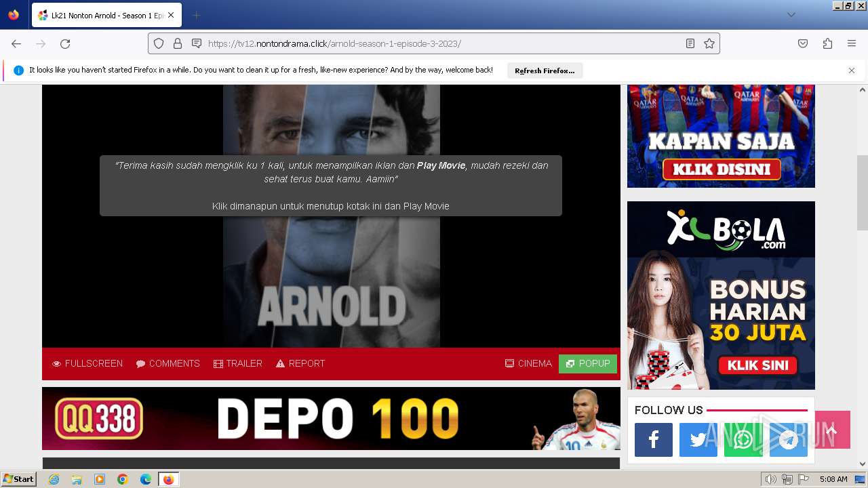Click the overlay message to play the movie
This screenshot has height=488, width=868.
[x=331, y=186]
